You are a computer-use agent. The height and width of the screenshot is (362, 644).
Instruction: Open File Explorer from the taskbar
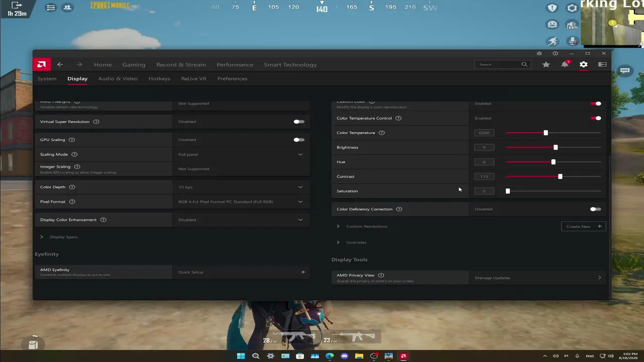coord(359,356)
